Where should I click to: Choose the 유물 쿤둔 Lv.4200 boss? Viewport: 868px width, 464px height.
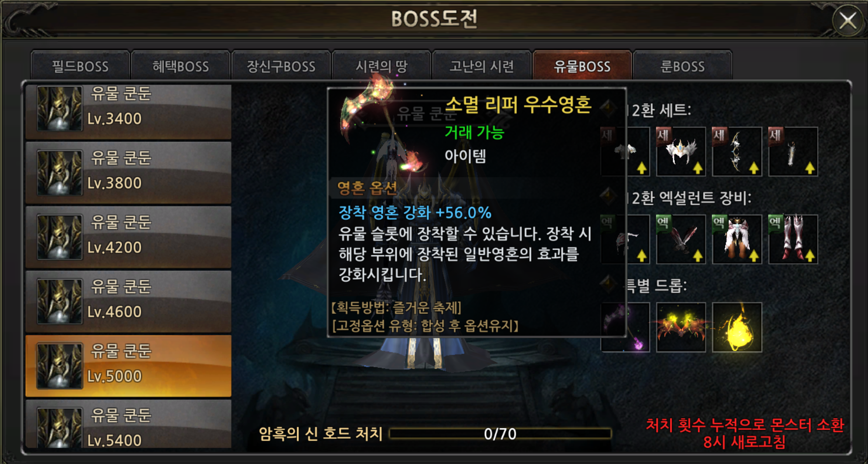pyautogui.click(x=128, y=237)
